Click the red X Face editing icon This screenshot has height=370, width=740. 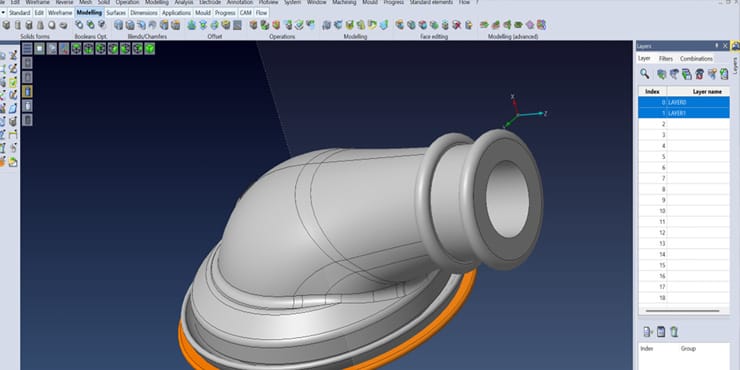point(456,25)
